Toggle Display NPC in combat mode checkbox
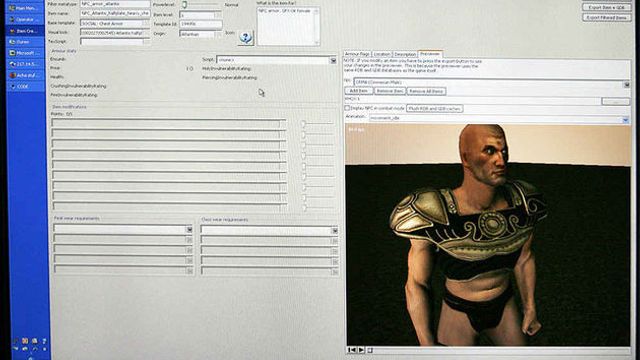 pos(347,108)
